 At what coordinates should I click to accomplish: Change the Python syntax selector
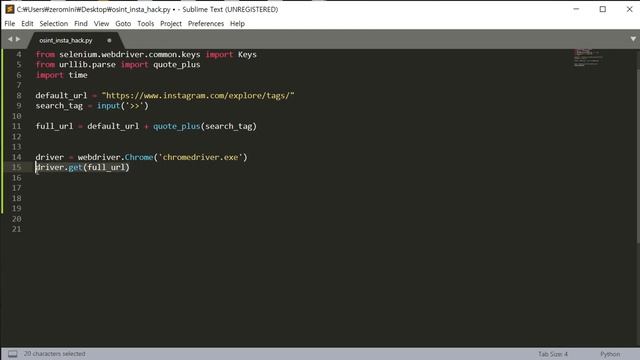610,354
